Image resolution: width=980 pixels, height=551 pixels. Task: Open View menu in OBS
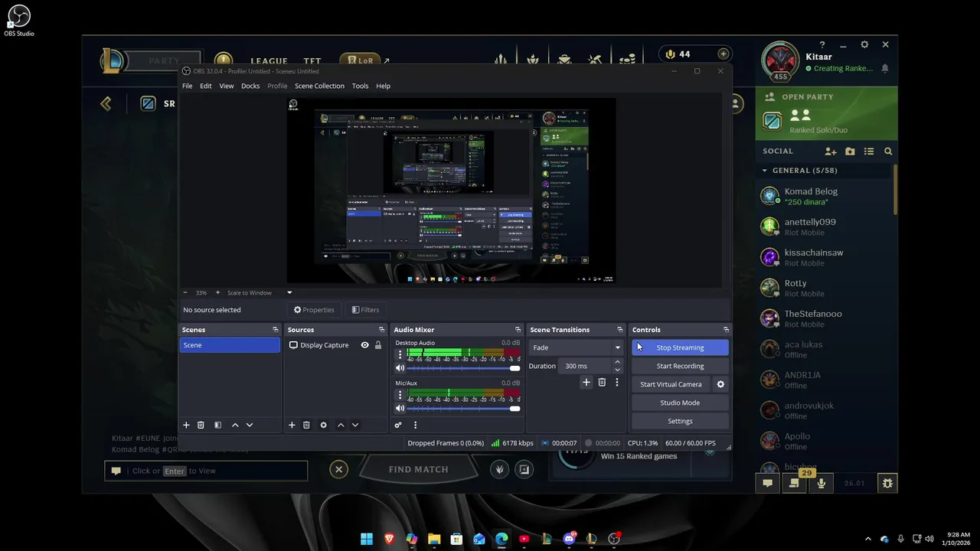(x=227, y=86)
